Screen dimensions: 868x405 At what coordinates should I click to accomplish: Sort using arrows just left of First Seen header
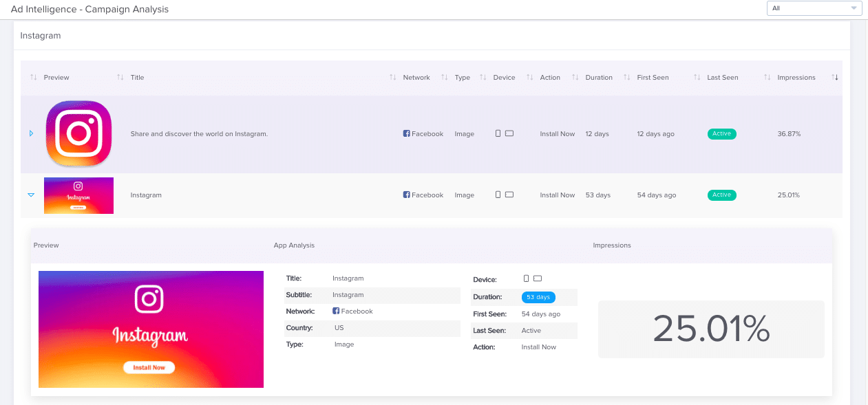(627, 78)
